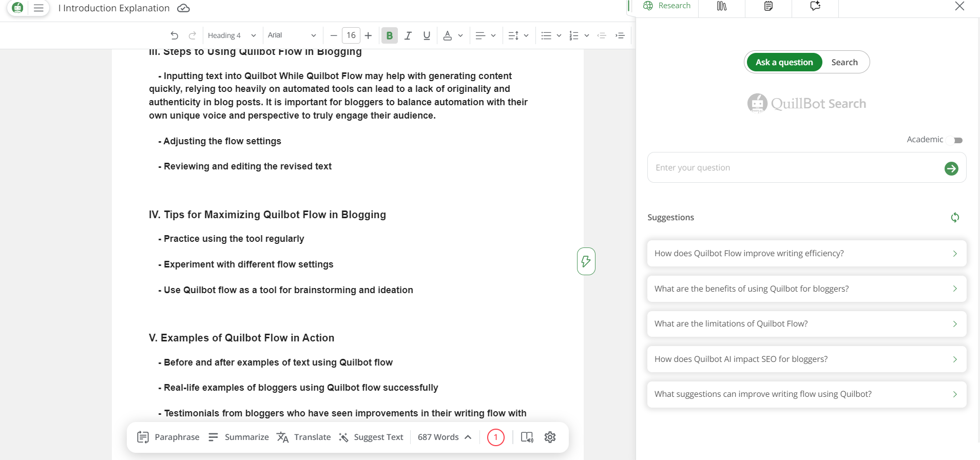Click line Practice using the tool regularly
This screenshot has width=980, height=460.
pos(231,239)
